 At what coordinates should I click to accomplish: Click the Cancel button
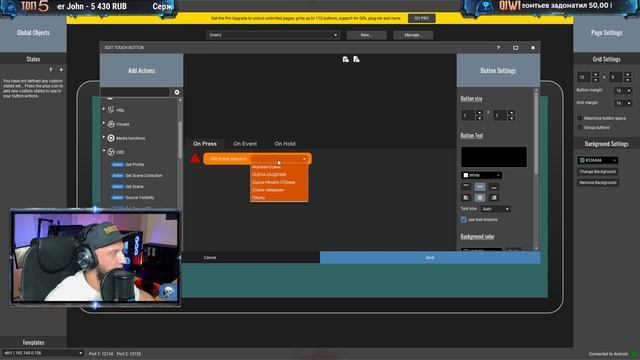click(210, 258)
